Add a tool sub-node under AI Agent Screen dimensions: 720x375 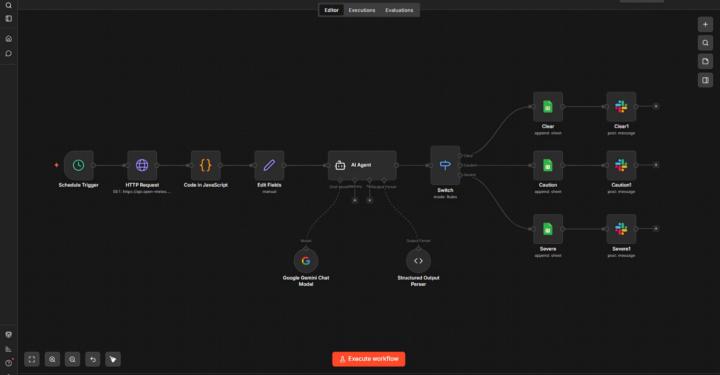(x=370, y=201)
